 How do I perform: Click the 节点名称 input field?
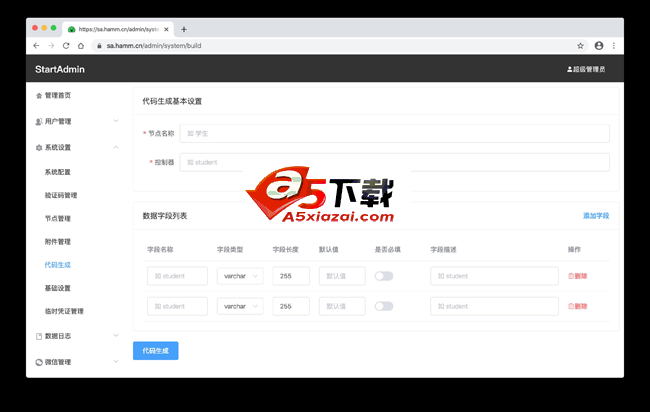(395, 133)
